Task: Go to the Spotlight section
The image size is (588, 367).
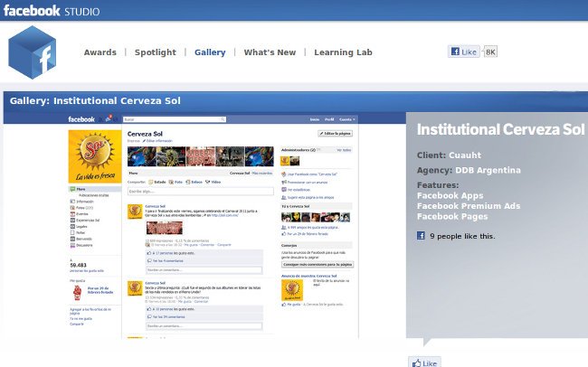Action: (155, 52)
